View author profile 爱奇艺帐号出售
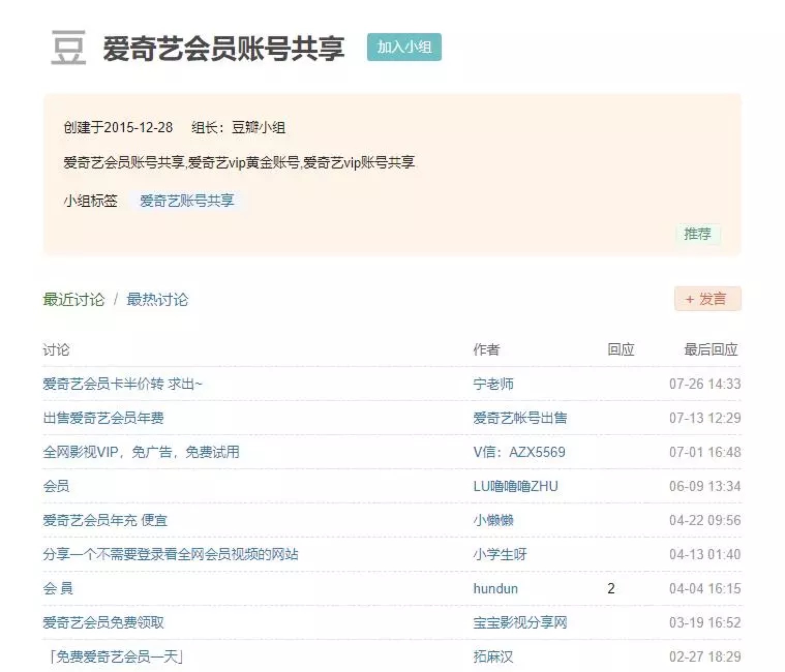Image resolution: width=785 pixels, height=672 pixels. point(520,418)
